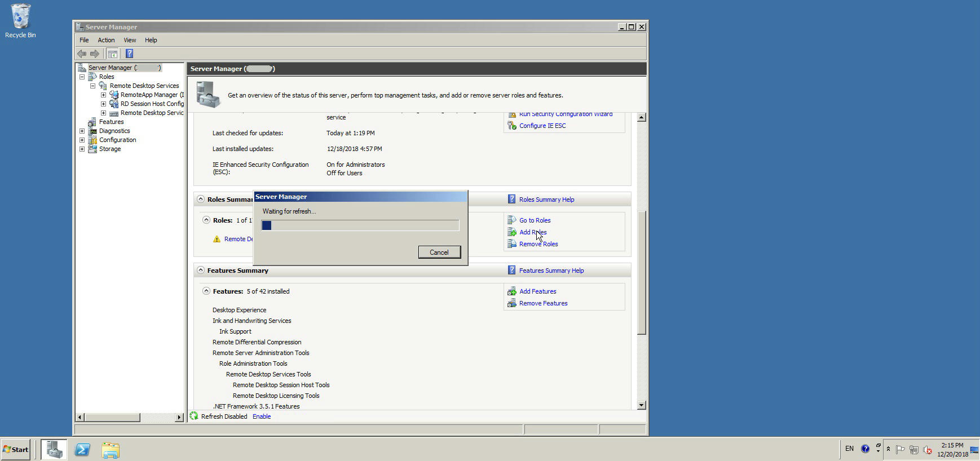The width and height of the screenshot is (980, 461).
Task: Collapse the Features installed list chevron
Action: pyautogui.click(x=206, y=291)
